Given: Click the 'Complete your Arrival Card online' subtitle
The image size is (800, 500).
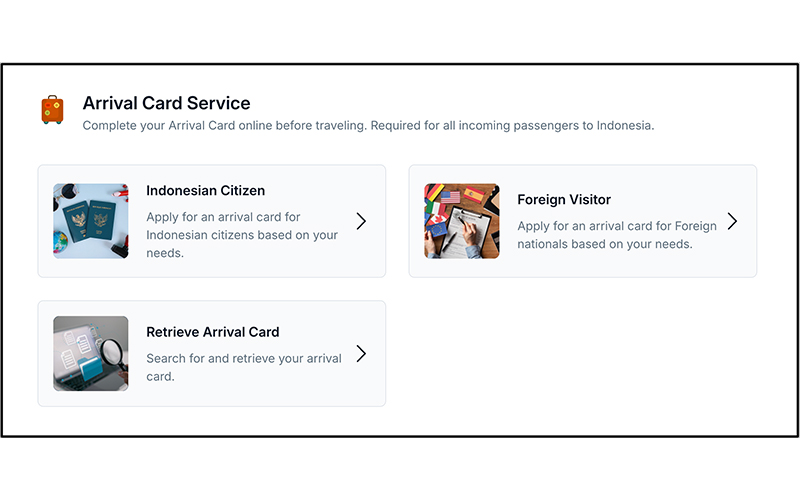Looking at the screenshot, I should pos(368,126).
